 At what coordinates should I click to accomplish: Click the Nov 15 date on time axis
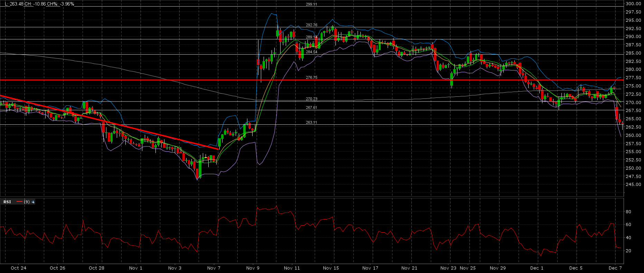331,268
